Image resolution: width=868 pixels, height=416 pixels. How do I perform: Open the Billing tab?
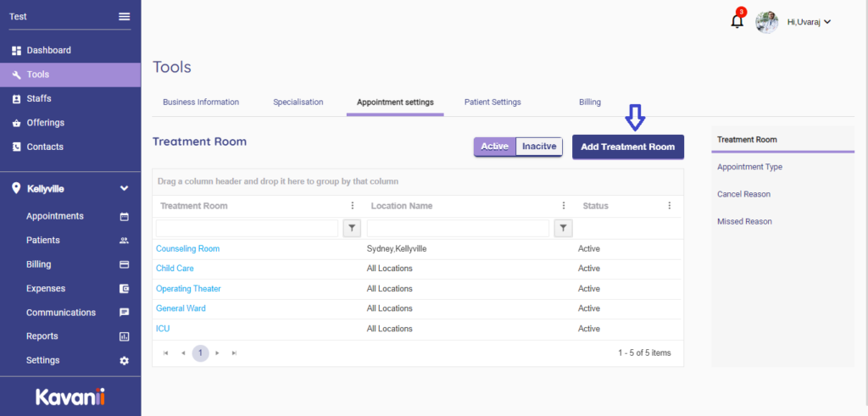(590, 102)
